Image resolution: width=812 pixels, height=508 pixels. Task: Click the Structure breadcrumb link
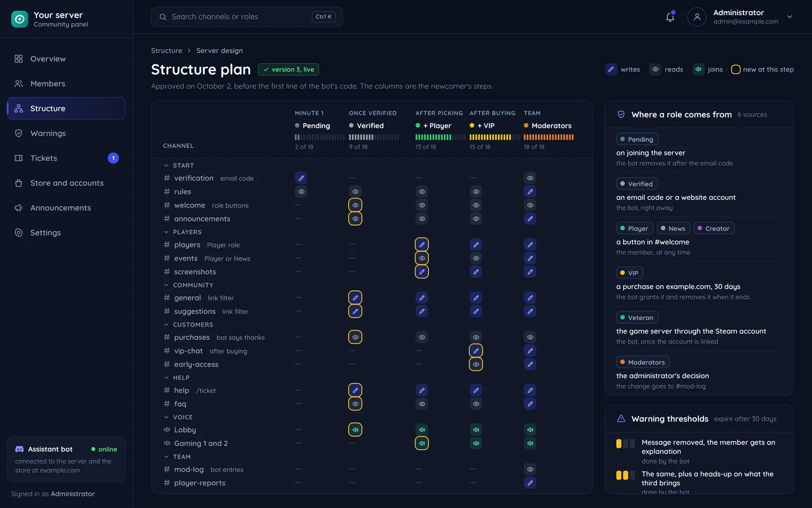(x=166, y=51)
